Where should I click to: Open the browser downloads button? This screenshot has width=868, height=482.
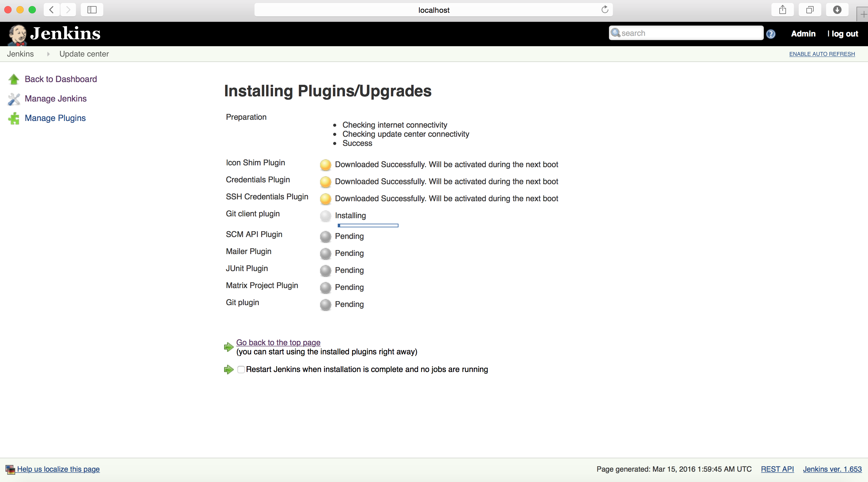pyautogui.click(x=837, y=10)
